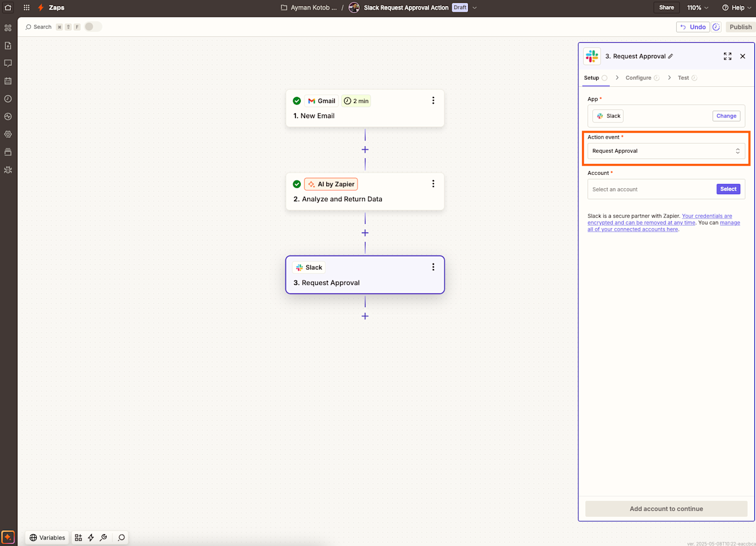Open the 110% zoom dropdown
The image size is (756, 546).
pos(698,8)
